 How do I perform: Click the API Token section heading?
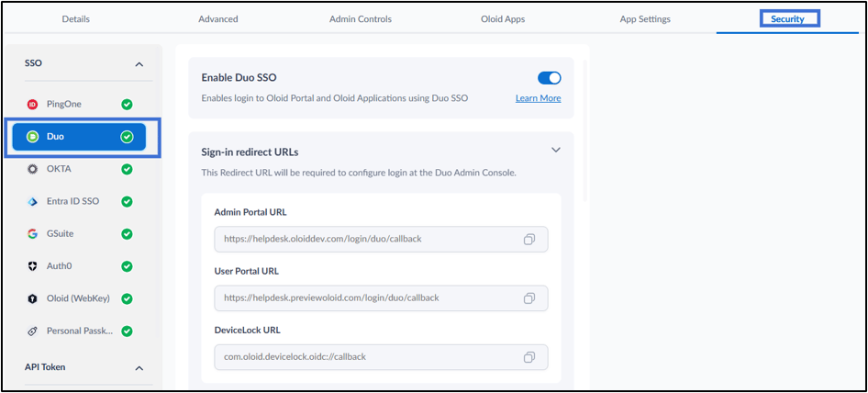[x=45, y=367]
